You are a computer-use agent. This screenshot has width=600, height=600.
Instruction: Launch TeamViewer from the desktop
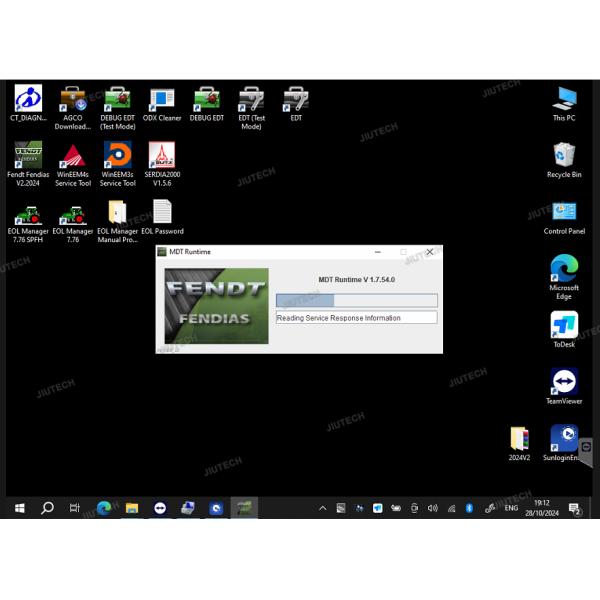(x=564, y=383)
